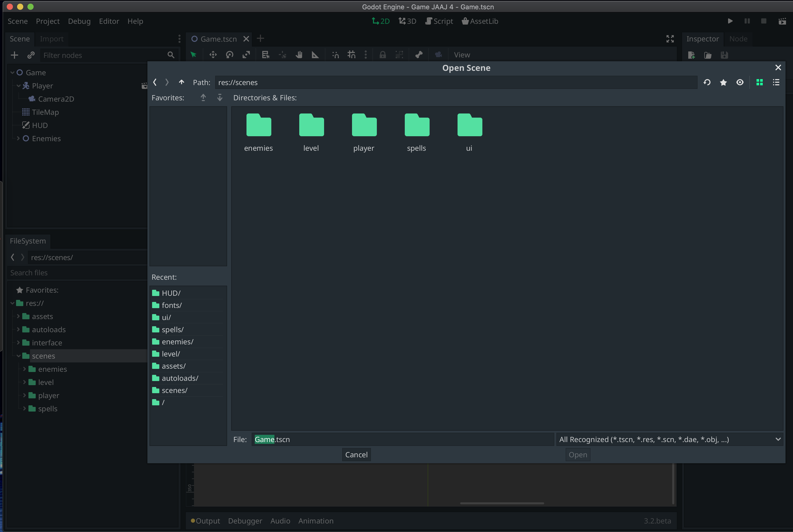The width and height of the screenshot is (793, 532).
Task: Activate the Pan tool
Action: [x=299, y=54]
